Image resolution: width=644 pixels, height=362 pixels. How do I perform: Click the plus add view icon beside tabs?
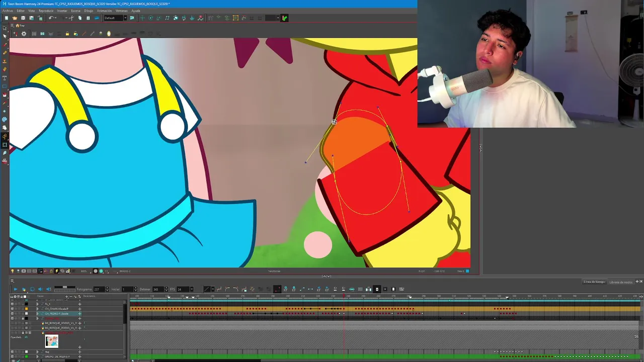point(637,282)
